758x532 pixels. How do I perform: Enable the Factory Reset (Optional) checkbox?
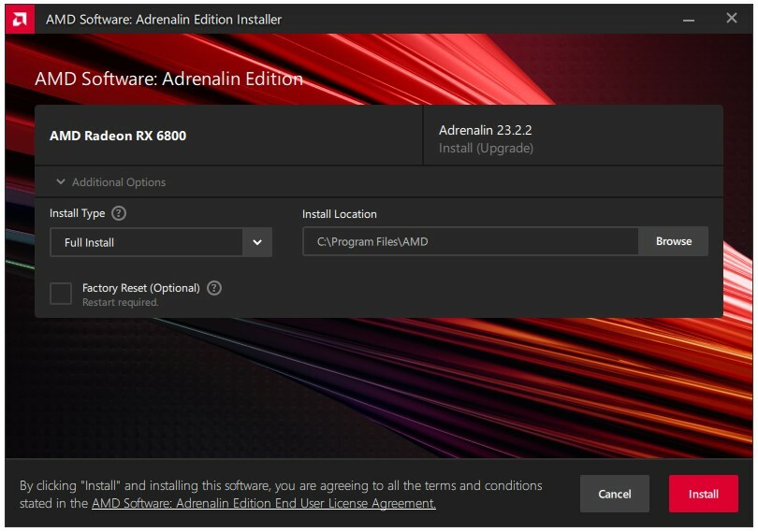61,294
